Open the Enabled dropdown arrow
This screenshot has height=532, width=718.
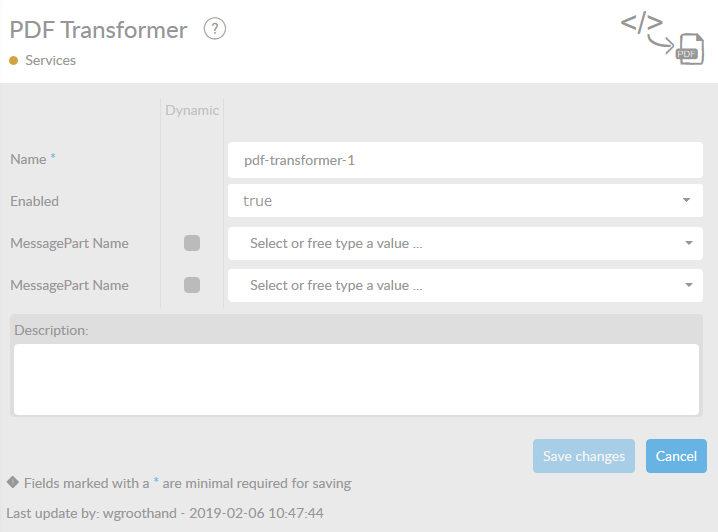click(686, 201)
